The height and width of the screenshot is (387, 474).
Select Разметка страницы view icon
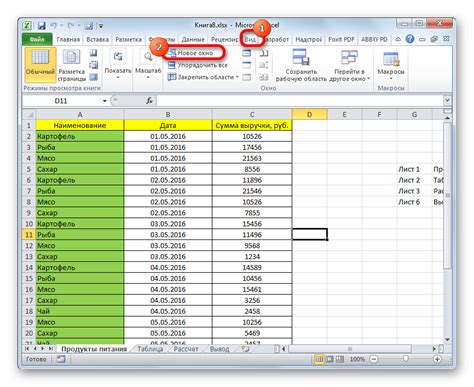coord(72,57)
